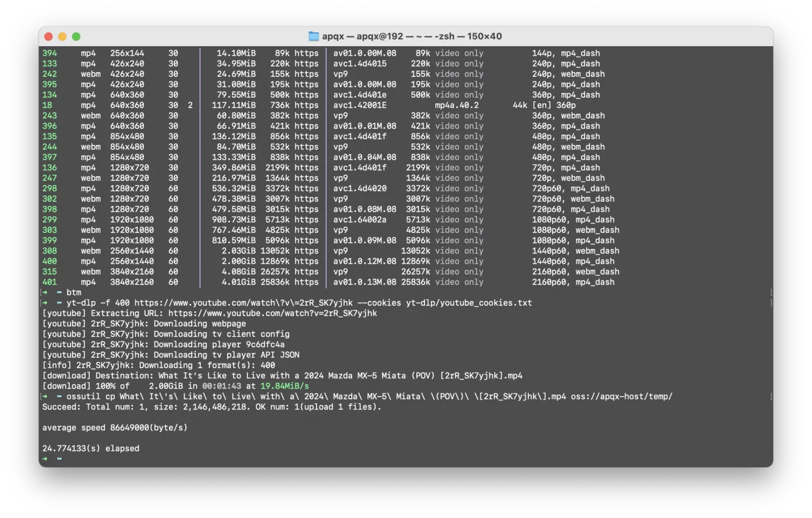This screenshot has width=812, height=518.
Task: Click the prompt arrow before the btm command
Action: (45, 293)
